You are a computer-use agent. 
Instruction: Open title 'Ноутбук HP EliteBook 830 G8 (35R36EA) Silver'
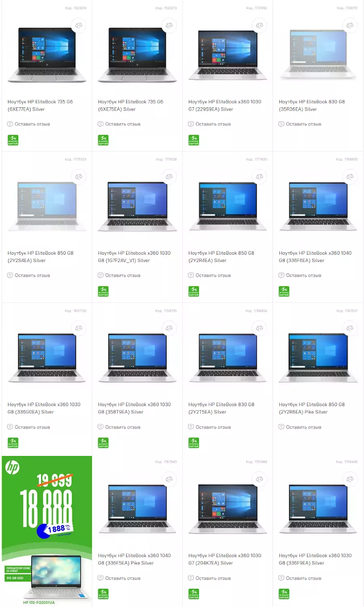312,106
